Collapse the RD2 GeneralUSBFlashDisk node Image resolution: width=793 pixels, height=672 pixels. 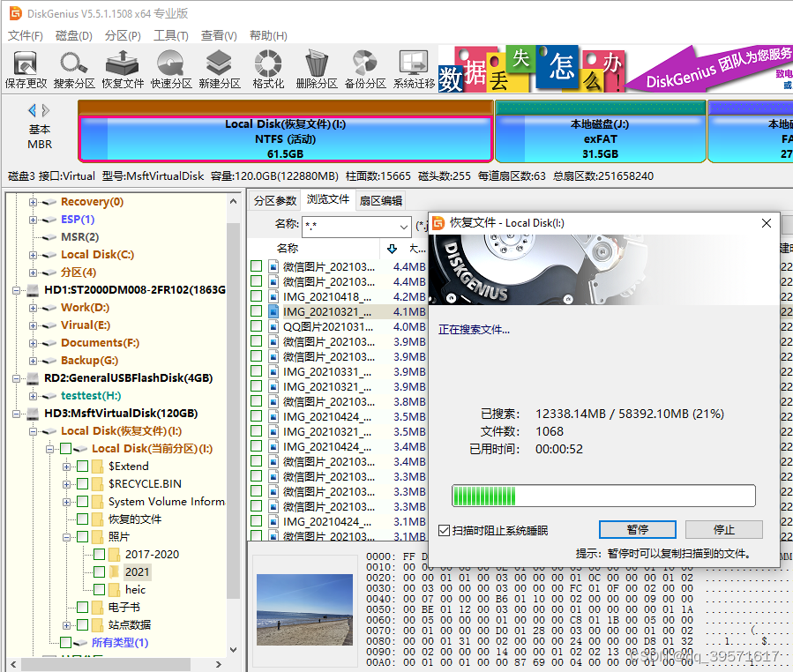click(x=16, y=378)
